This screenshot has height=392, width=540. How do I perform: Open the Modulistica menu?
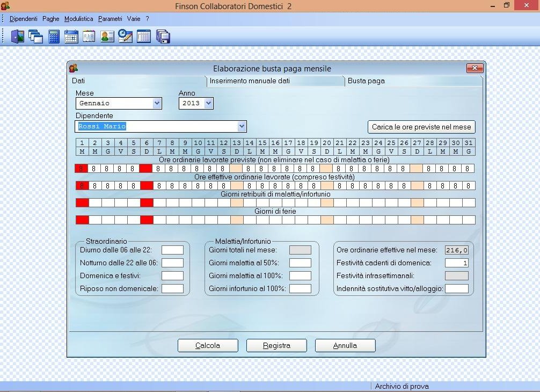click(x=78, y=19)
